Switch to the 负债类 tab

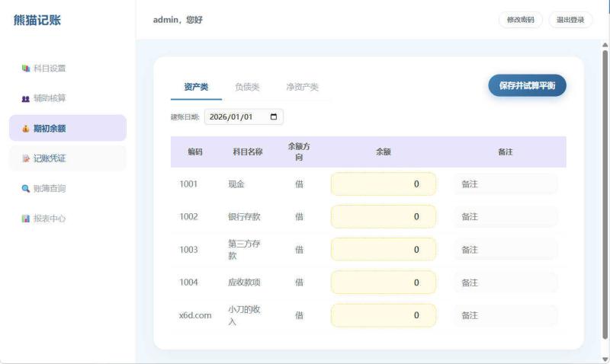(x=247, y=87)
